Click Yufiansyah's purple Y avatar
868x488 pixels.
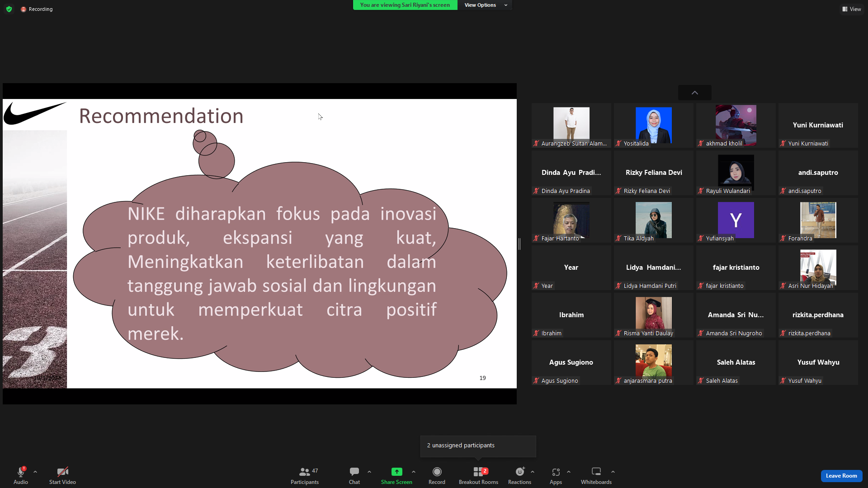coord(736,220)
